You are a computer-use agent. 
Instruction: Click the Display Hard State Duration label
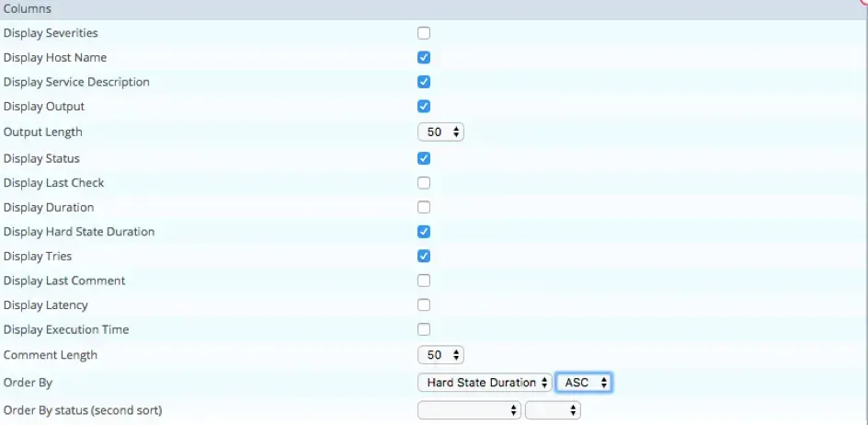(79, 232)
